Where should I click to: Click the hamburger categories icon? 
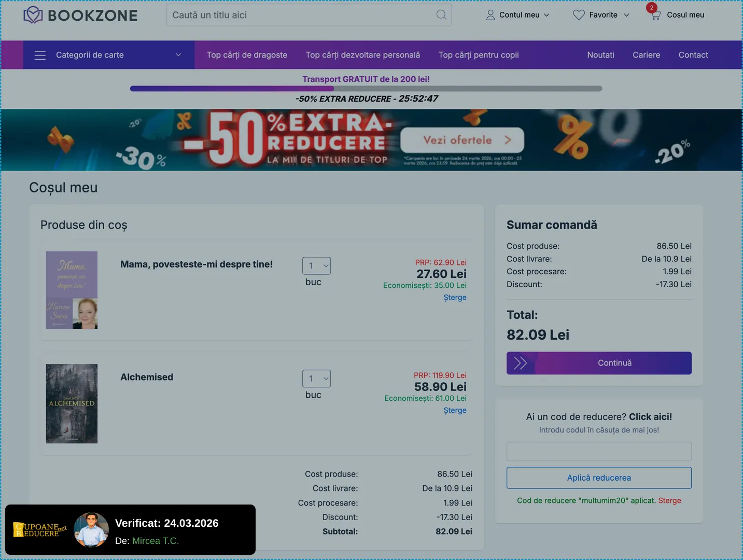(x=40, y=55)
